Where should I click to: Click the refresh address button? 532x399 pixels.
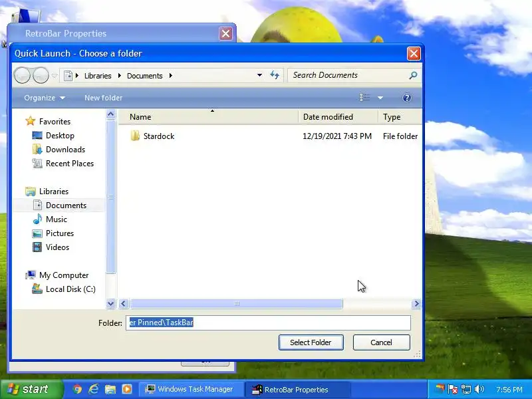pyautogui.click(x=275, y=75)
